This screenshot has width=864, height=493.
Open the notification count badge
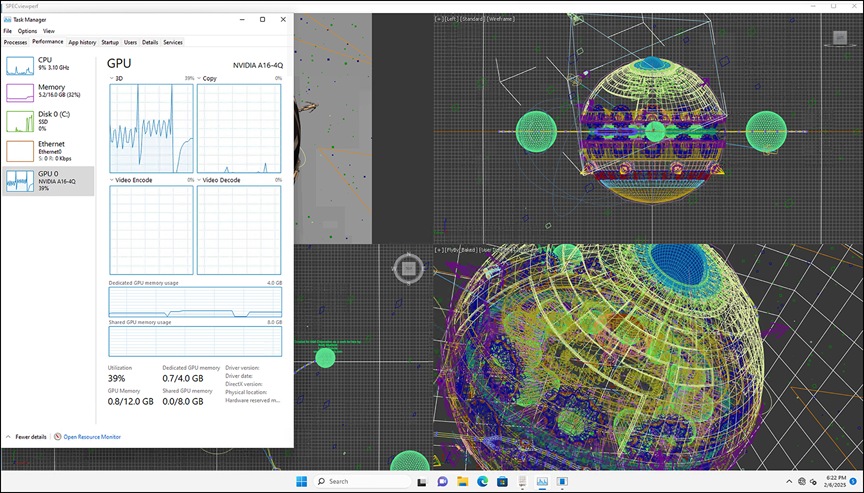click(853, 481)
